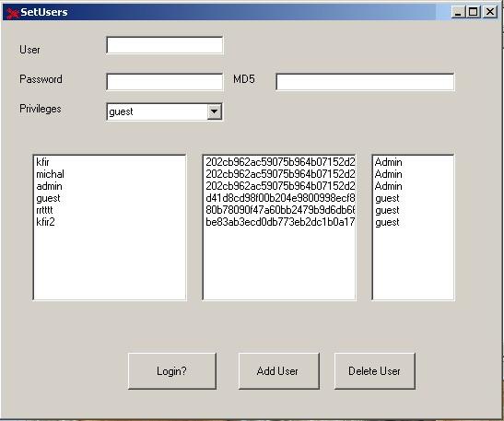Click the Add User button

(x=278, y=371)
